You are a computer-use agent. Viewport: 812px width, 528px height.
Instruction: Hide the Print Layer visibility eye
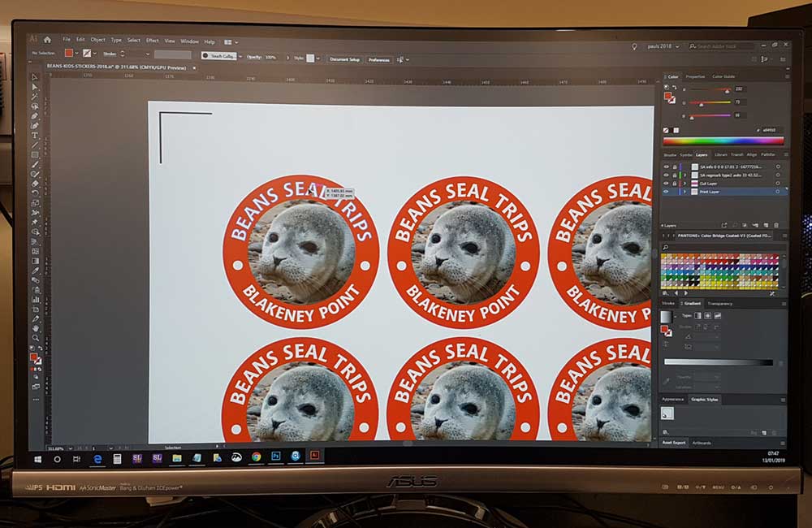click(667, 192)
